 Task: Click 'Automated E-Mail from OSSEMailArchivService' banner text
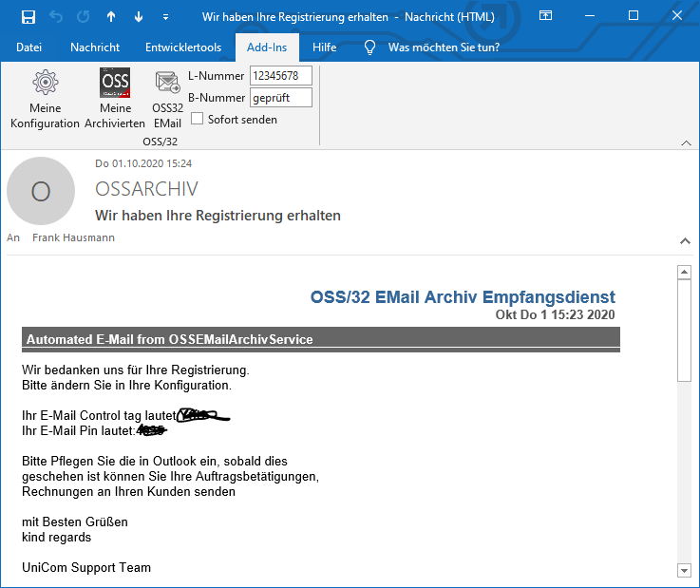(170, 339)
